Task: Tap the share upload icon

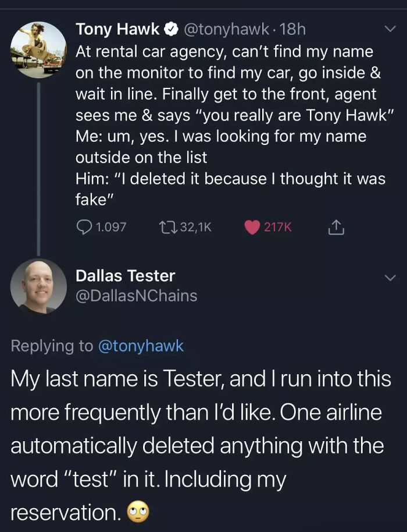Action: [x=336, y=227]
